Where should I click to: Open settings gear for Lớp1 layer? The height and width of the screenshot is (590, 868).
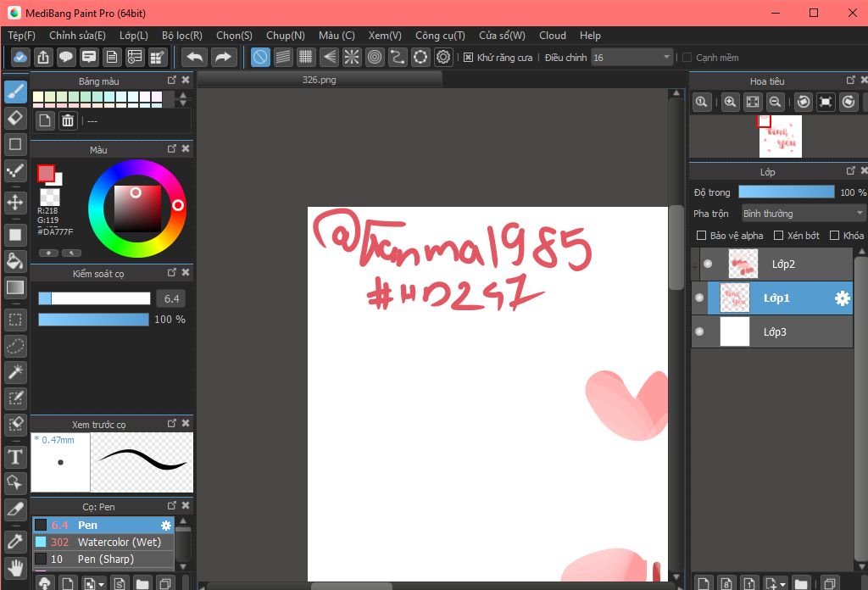[842, 298]
